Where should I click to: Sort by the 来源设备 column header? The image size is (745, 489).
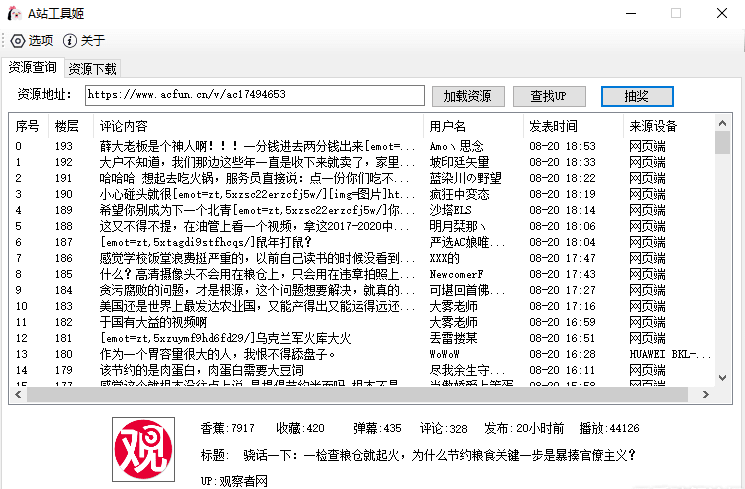(667, 126)
